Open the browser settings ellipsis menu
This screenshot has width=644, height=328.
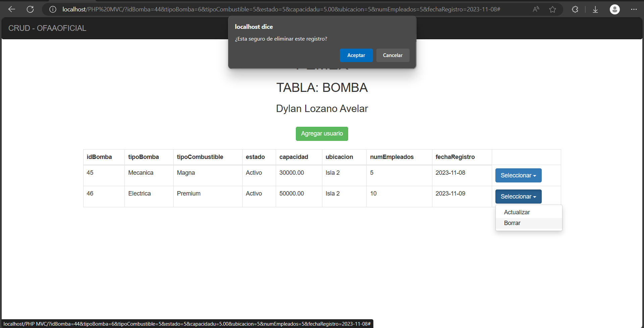pos(634,9)
